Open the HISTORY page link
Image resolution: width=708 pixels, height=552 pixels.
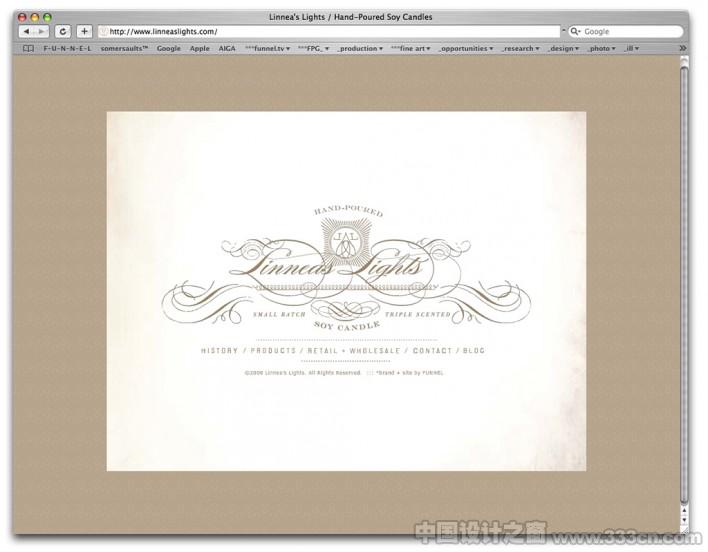pyautogui.click(x=219, y=351)
